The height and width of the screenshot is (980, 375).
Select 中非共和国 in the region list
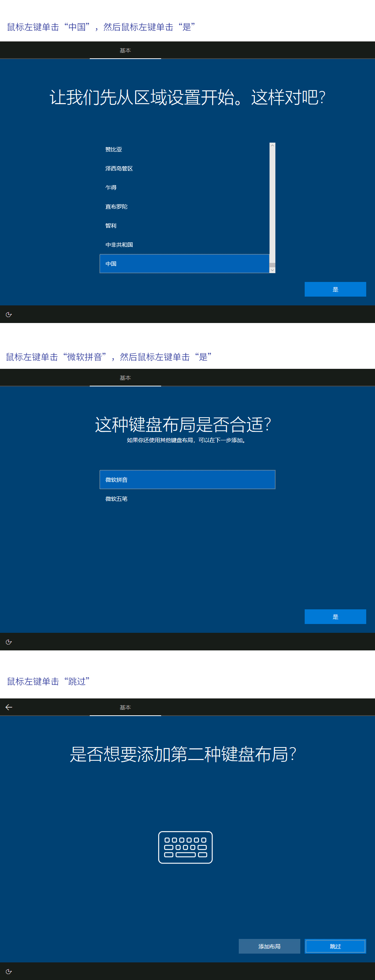tap(185, 245)
